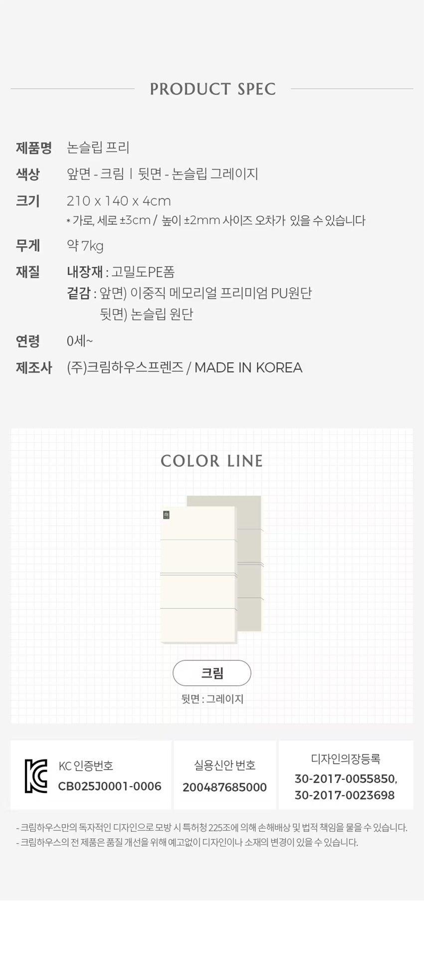Click the COLOR LINE heading

coord(212,461)
